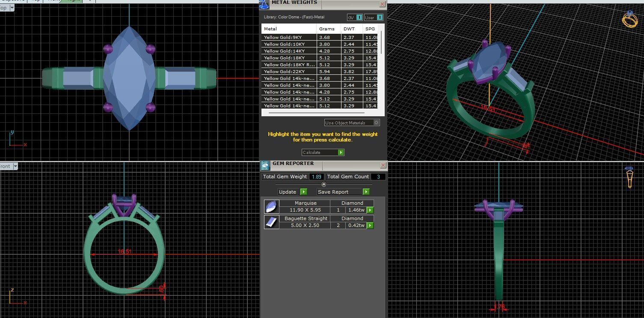Click the 0.42tw weight cell
The image size is (644, 318).
pyautogui.click(x=356, y=225)
